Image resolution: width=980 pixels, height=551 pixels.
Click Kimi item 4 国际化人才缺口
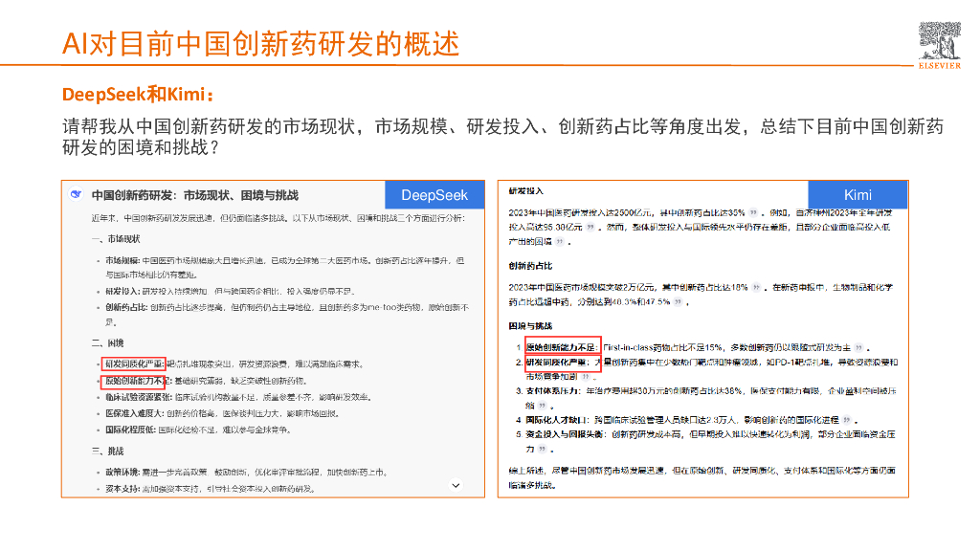[556, 420]
